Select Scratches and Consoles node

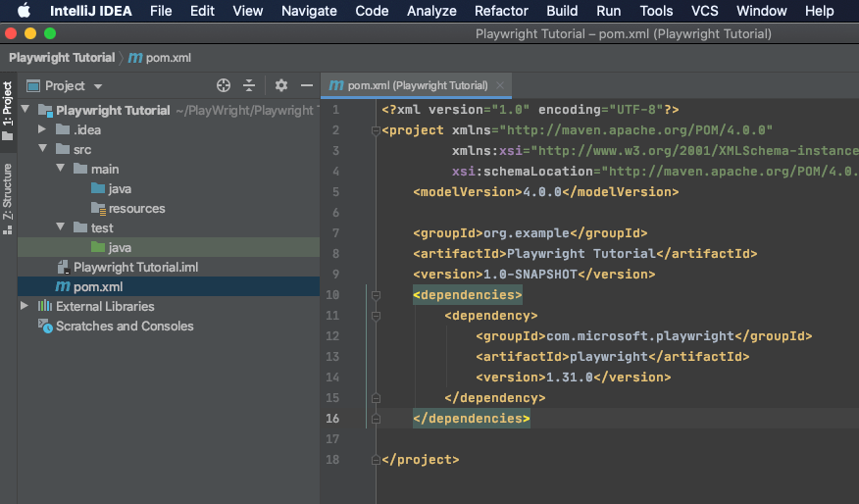125,326
